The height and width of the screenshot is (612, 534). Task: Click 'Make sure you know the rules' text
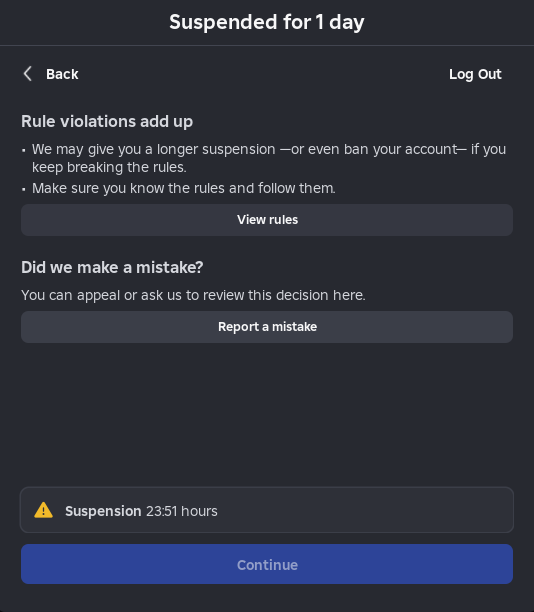pyautogui.click(x=183, y=188)
